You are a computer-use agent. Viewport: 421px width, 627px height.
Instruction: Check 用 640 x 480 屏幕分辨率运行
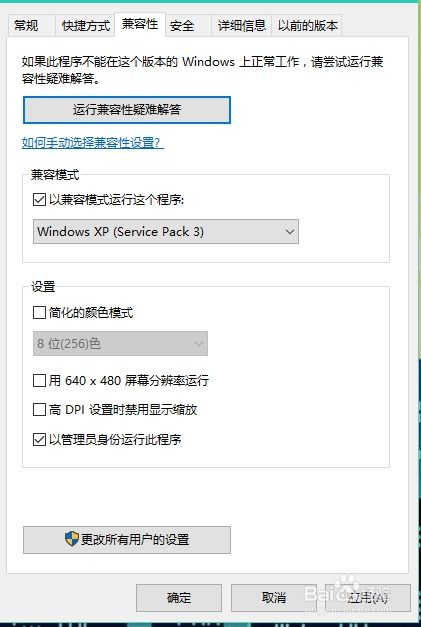(x=39, y=380)
